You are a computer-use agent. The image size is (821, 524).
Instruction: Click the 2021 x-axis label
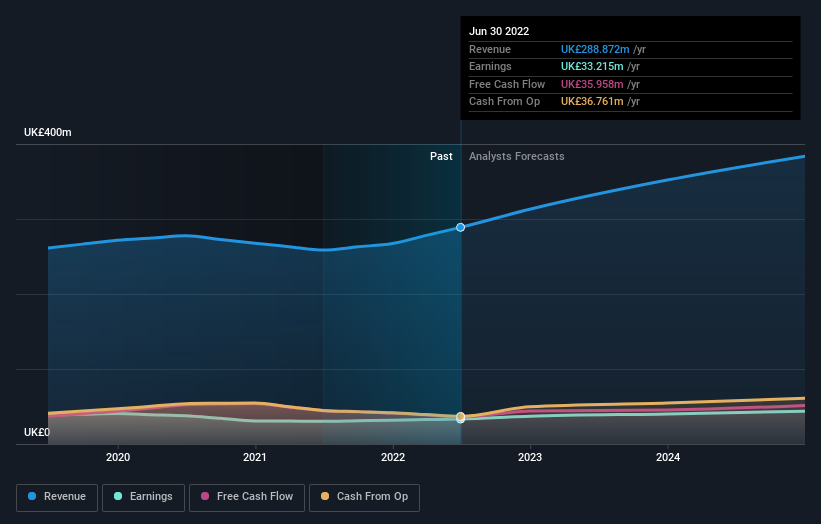(254, 457)
